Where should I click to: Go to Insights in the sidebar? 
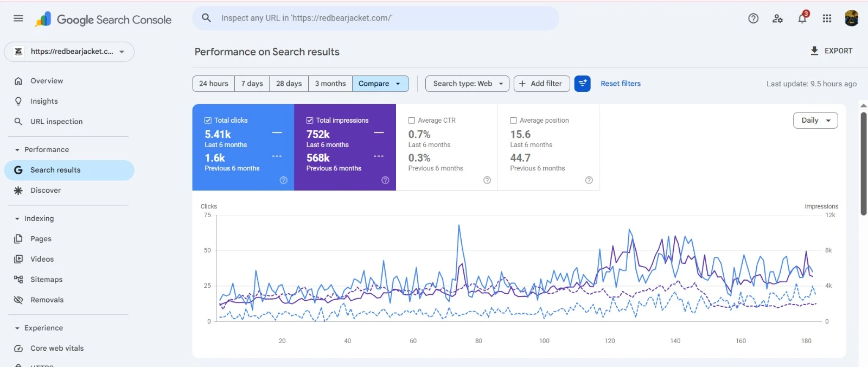[x=69, y=101]
